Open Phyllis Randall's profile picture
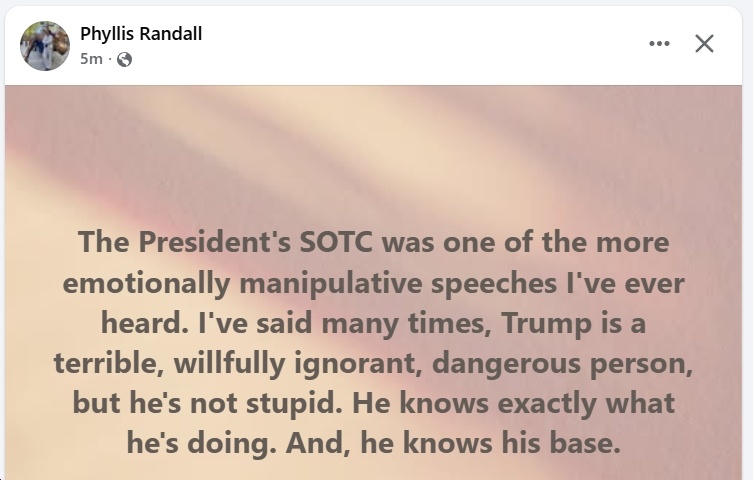The width and height of the screenshot is (753, 480). [45, 46]
